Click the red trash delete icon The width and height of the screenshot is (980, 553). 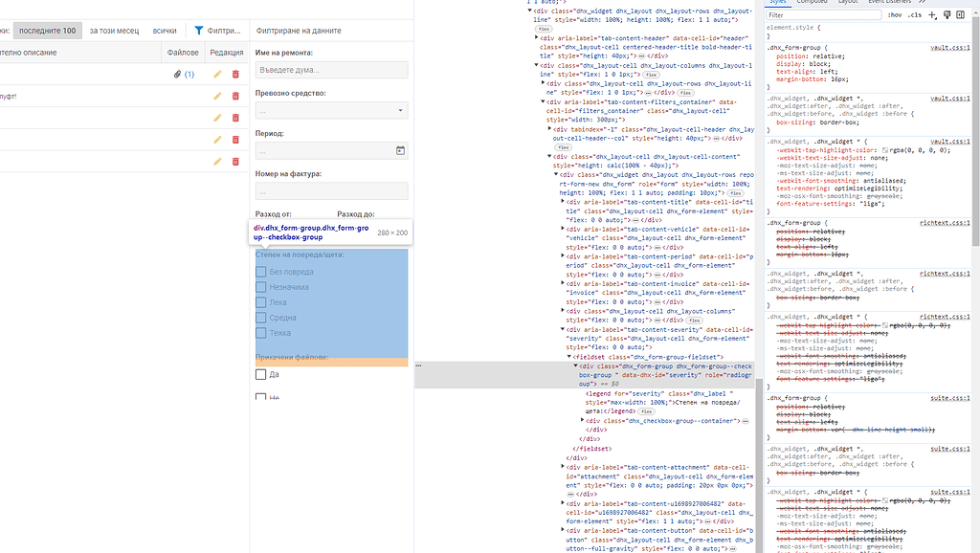(236, 74)
